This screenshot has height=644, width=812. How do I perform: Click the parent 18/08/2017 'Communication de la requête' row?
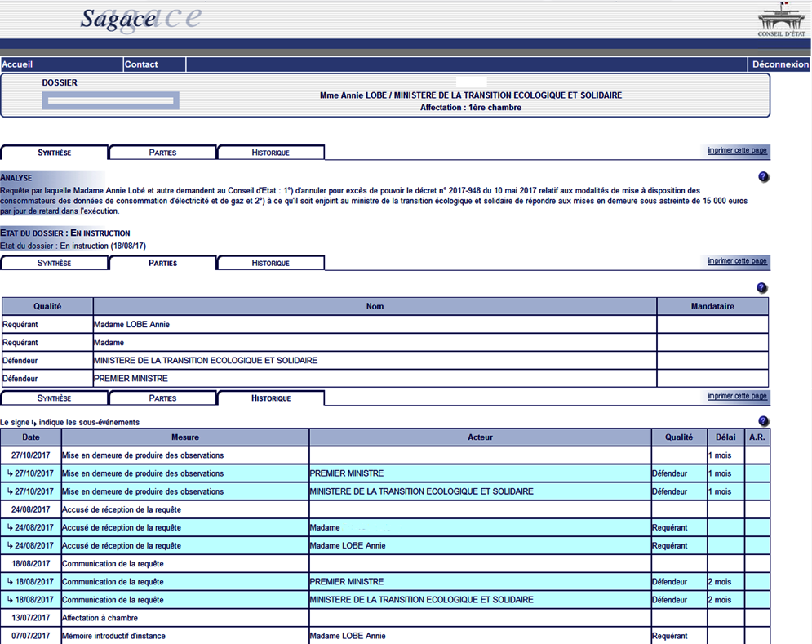pyautogui.click(x=385, y=564)
